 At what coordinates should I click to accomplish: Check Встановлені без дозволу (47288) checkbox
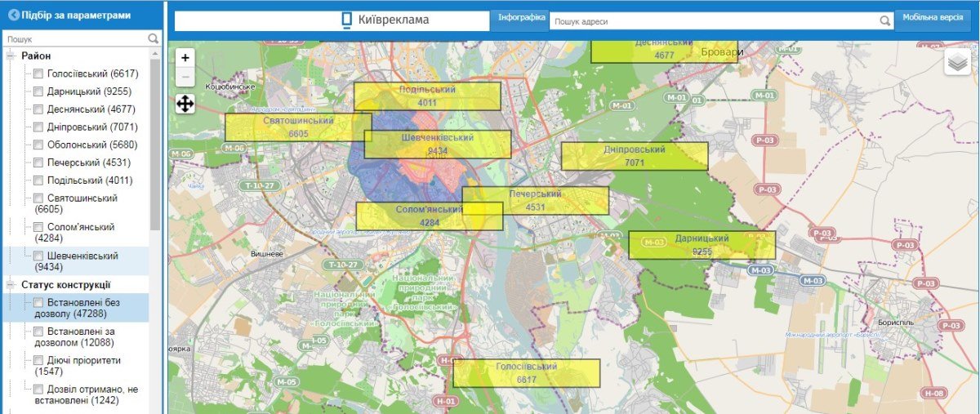click(x=38, y=303)
